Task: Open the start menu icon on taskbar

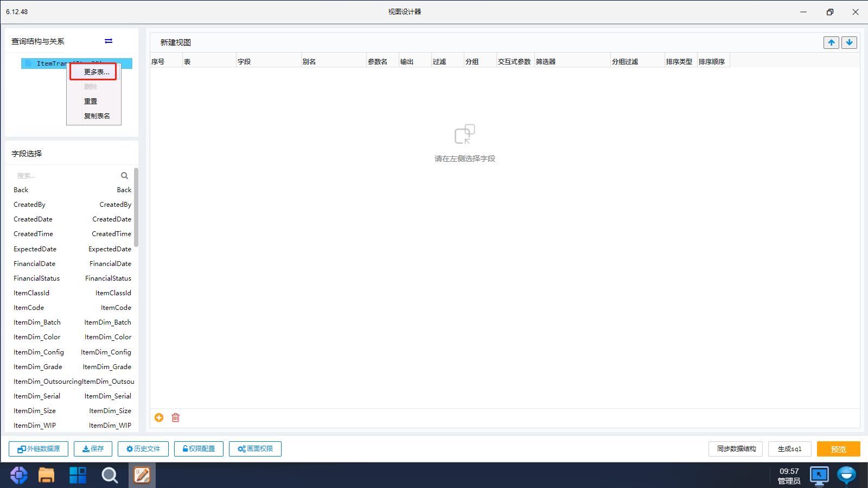Action: 18,475
